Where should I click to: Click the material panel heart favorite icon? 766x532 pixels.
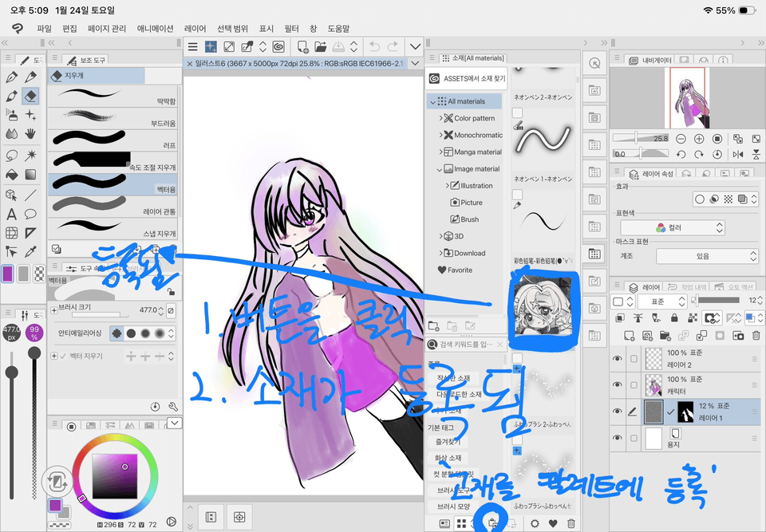(x=553, y=523)
